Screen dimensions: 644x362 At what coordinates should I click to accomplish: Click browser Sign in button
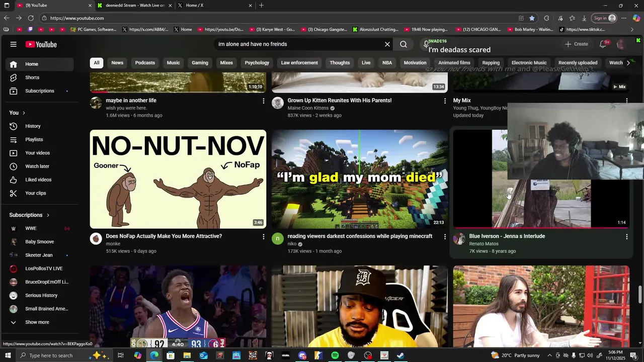coord(604,18)
